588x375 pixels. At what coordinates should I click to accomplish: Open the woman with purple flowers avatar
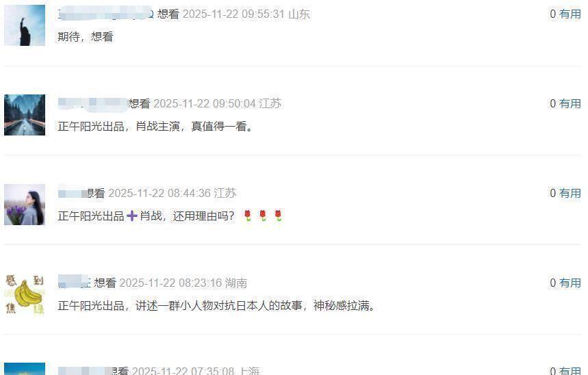[25, 205]
